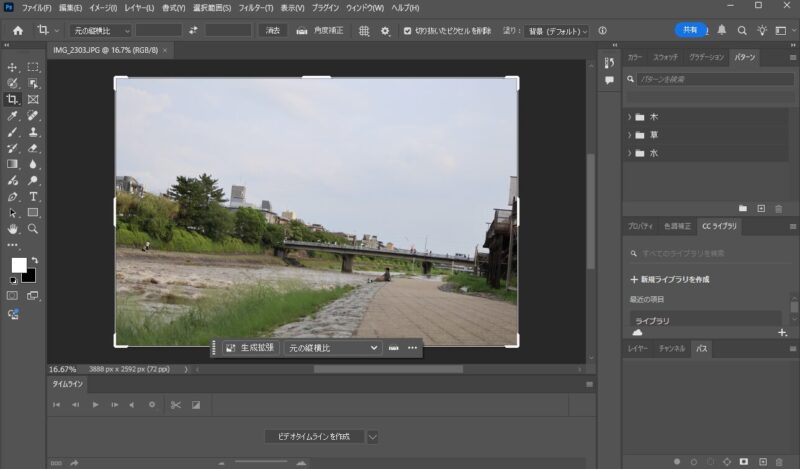Select the Hand tool

click(x=12, y=229)
